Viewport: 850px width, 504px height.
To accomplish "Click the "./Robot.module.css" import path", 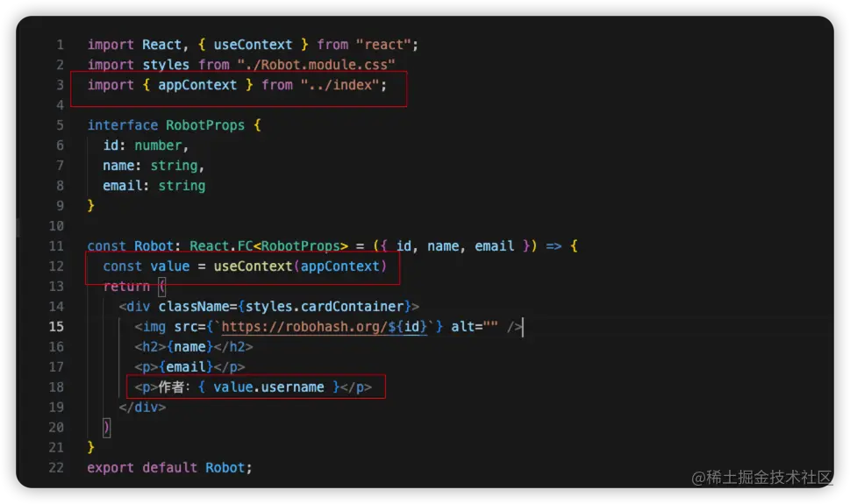I will click(x=316, y=65).
